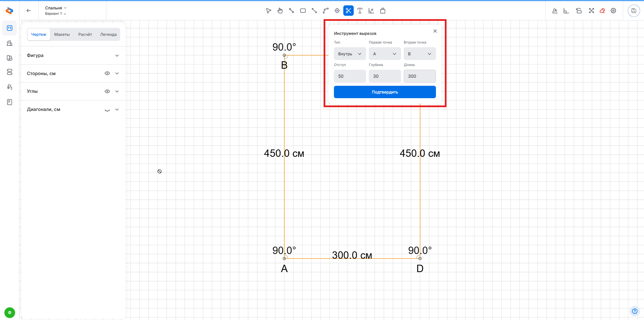Toggle visibility of Стороны, см

point(107,73)
